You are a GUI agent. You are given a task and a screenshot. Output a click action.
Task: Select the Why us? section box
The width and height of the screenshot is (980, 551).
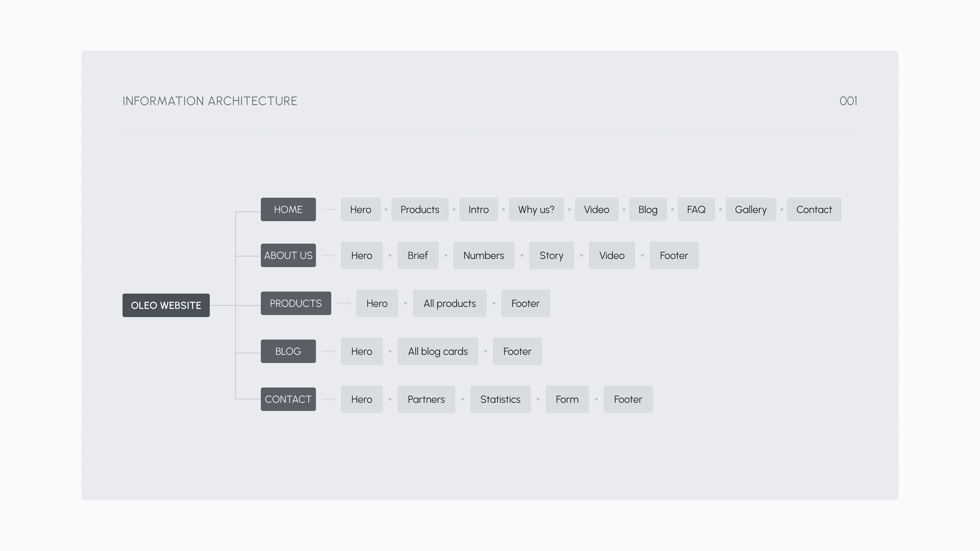tap(536, 209)
